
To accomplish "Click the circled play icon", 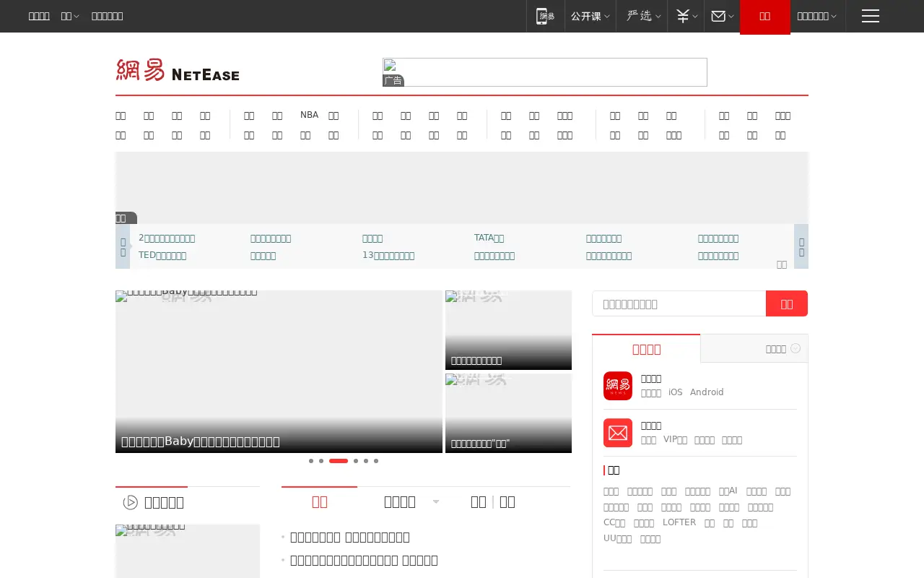I will click(x=131, y=502).
